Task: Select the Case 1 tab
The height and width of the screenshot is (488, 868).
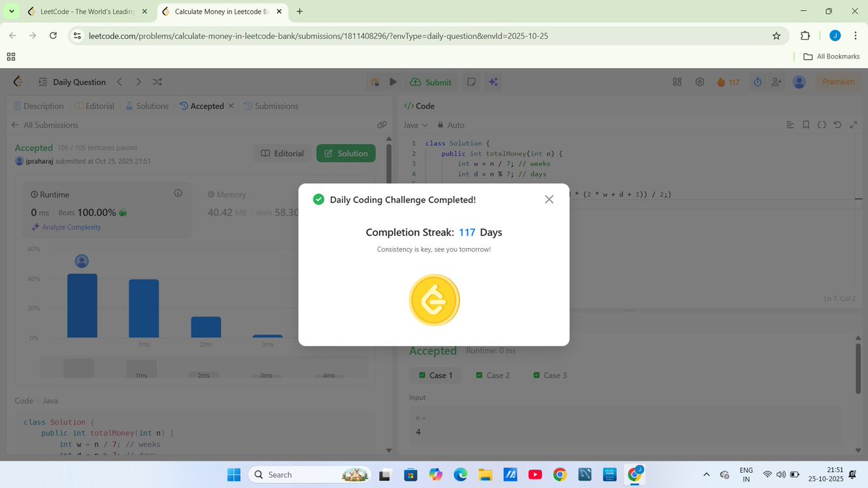Action: coord(435,375)
